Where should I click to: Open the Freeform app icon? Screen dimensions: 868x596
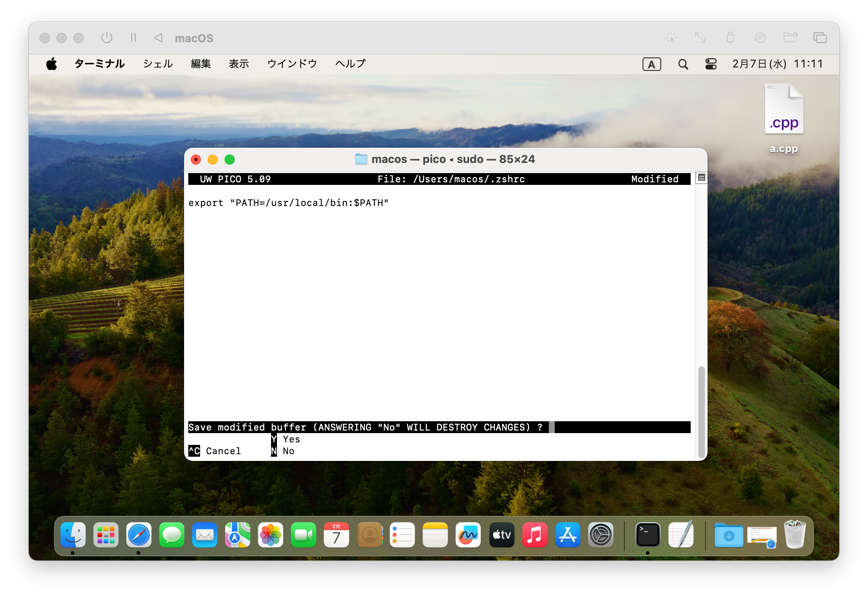(468, 535)
